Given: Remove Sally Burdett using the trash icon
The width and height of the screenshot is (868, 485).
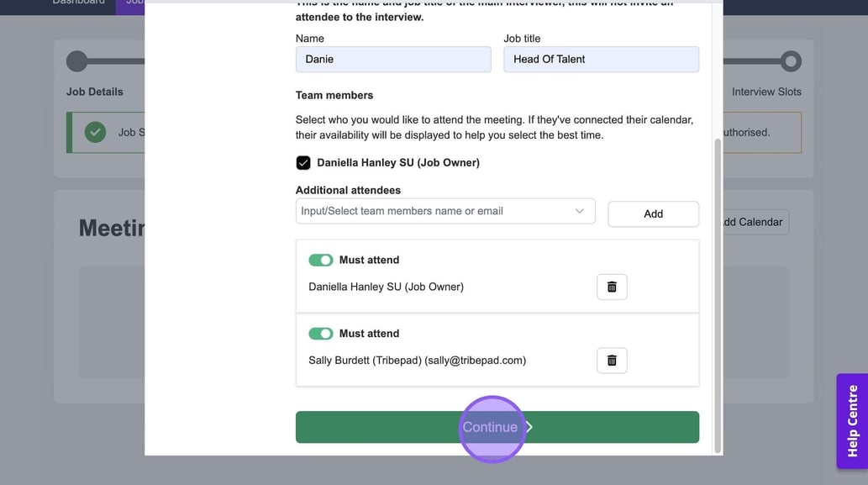Looking at the screenshot, I should (612, 361).
